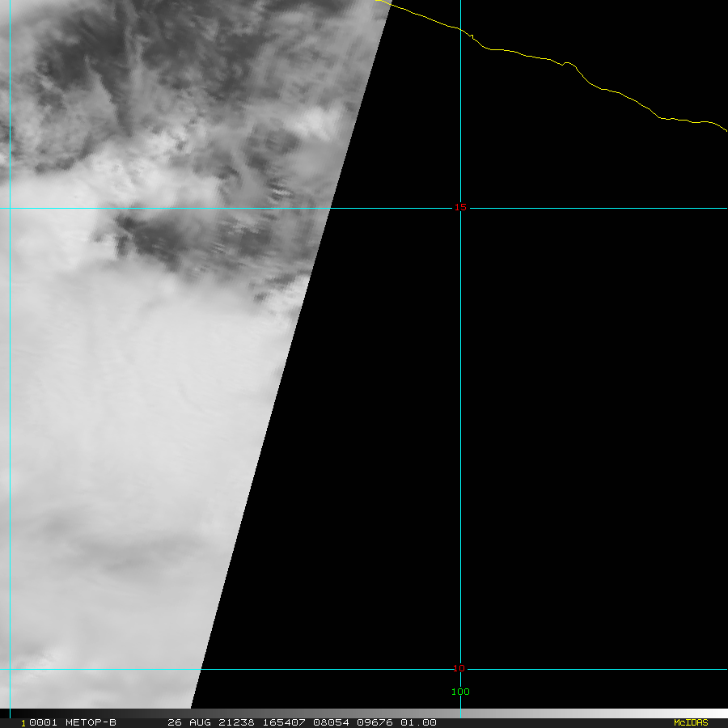The image size is (728, 728).
Task: Click the McIDAS label in status bar
Action: point(690,722)
